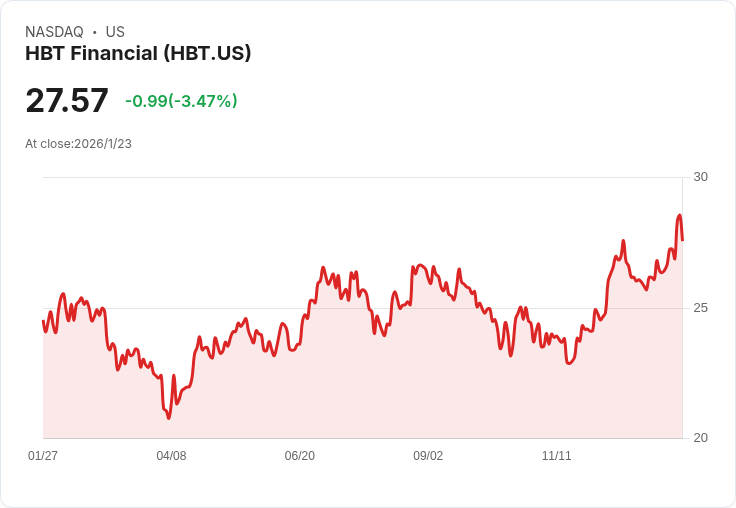Select the -0.99(-3.47%) price change text
The width and height of the screenshot is (736, 508).
pyautogui.click(x=181, y=101)
